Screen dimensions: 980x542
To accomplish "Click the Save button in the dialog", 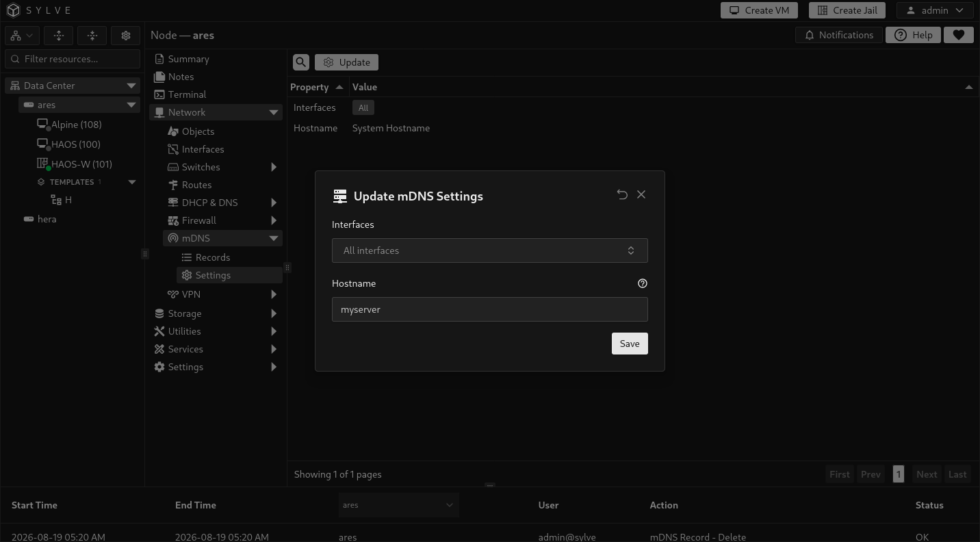I will tap(630, 344).
